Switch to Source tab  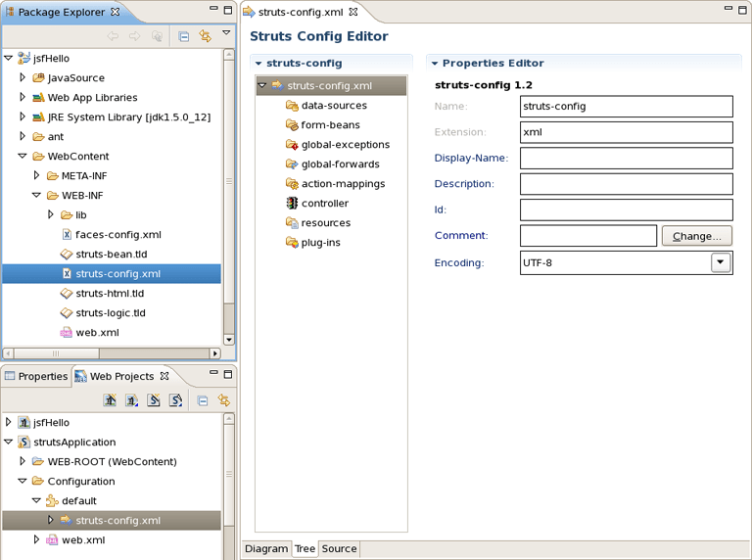[339, 548]
